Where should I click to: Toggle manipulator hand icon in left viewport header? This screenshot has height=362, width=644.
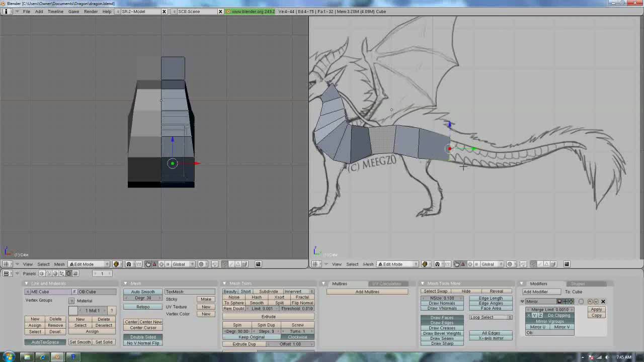click(x=148, y=264)
